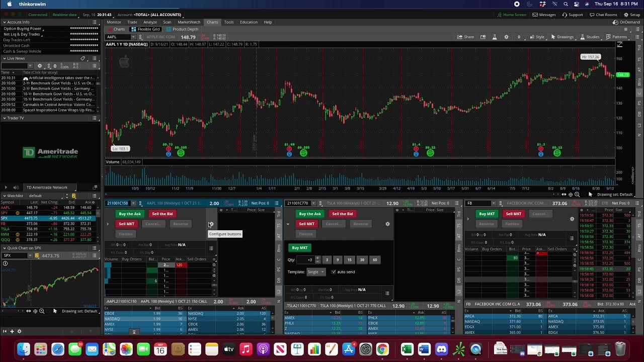Open Chat Rooms in top bar
Image resolution: width=644 pixels, height=362 pixels.
[603, 15]
